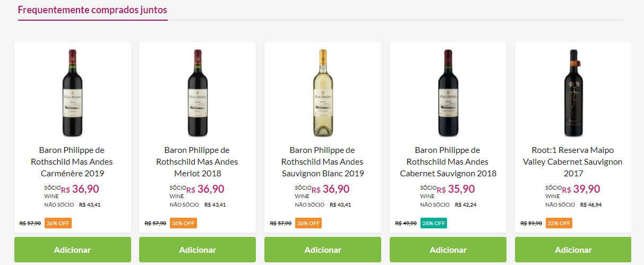Click the Mas Andes Cabernet Sauvignon bottle
This screenshot has width=644, height=265.
[x=448, y=92]
